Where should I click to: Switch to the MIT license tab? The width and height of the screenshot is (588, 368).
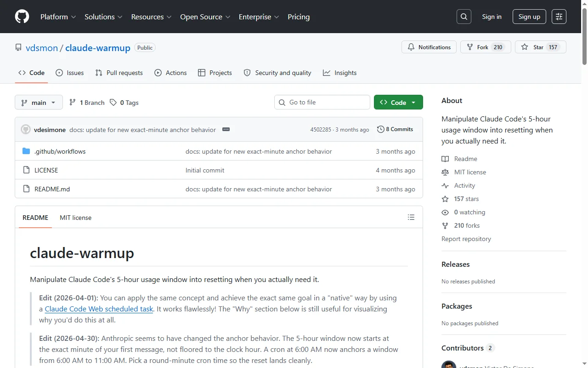(75, 217)
